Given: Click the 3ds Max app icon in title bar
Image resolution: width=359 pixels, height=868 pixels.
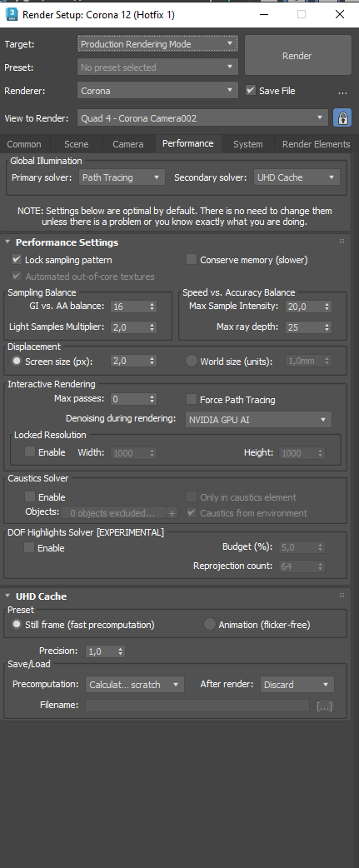Looking at the screenshot, I should (x=11, y=14).
